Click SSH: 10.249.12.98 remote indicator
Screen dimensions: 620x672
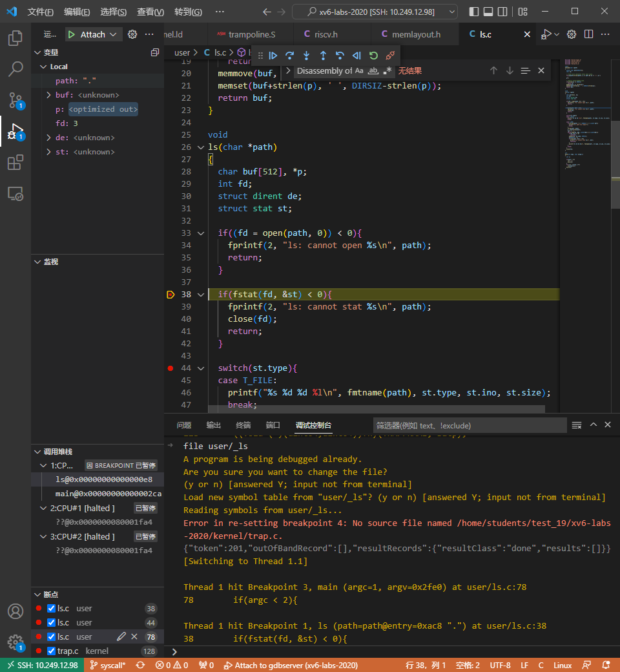(x=41, y=665)
